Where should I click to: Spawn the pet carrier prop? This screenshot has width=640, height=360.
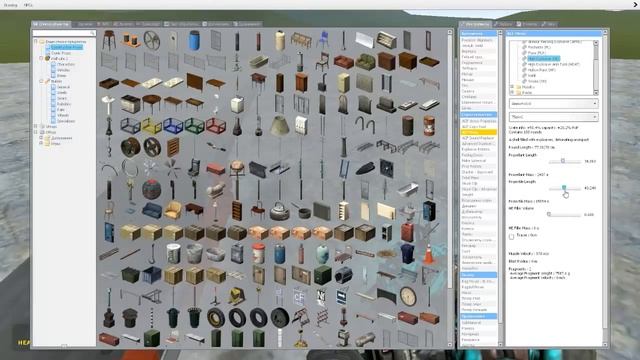point(344,275)
